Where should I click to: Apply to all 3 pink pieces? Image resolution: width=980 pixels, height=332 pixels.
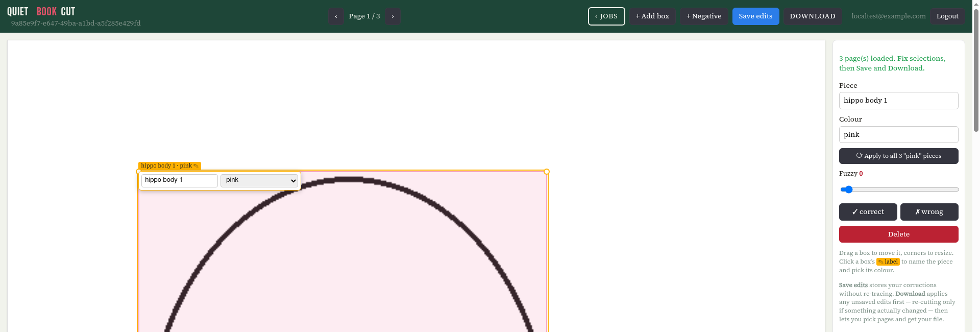pyautogui.click(x=898, y=156)
